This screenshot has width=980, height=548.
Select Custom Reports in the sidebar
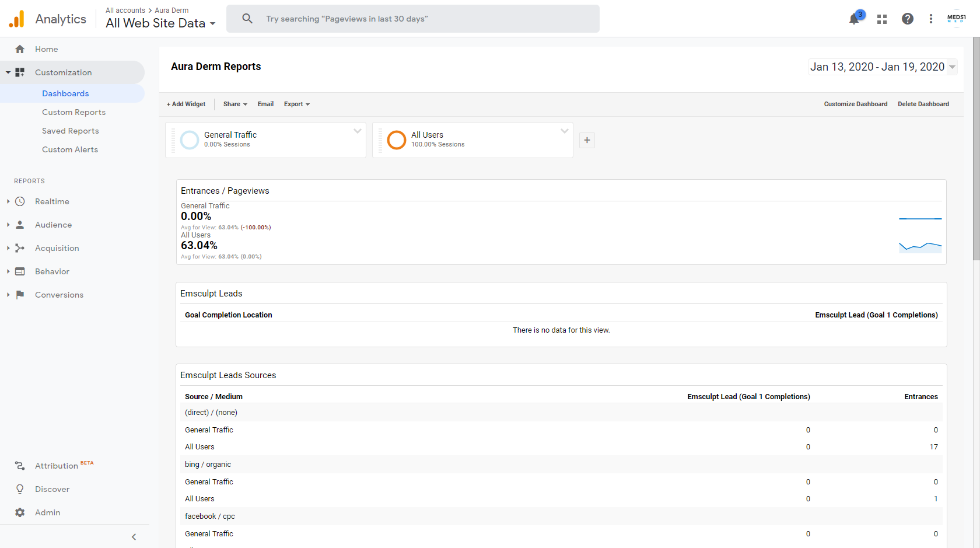[x=73, y=112]
